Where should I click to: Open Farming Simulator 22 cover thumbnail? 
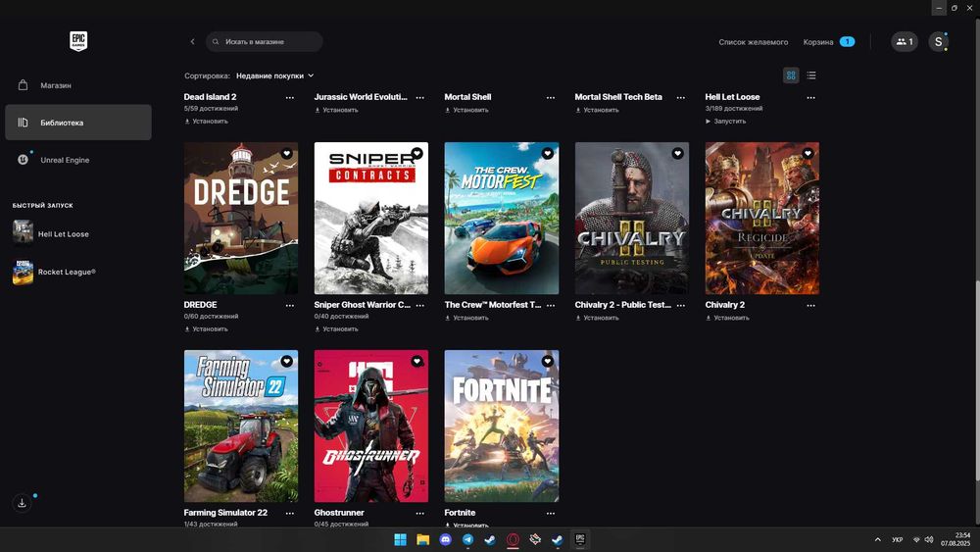[241, 426]
